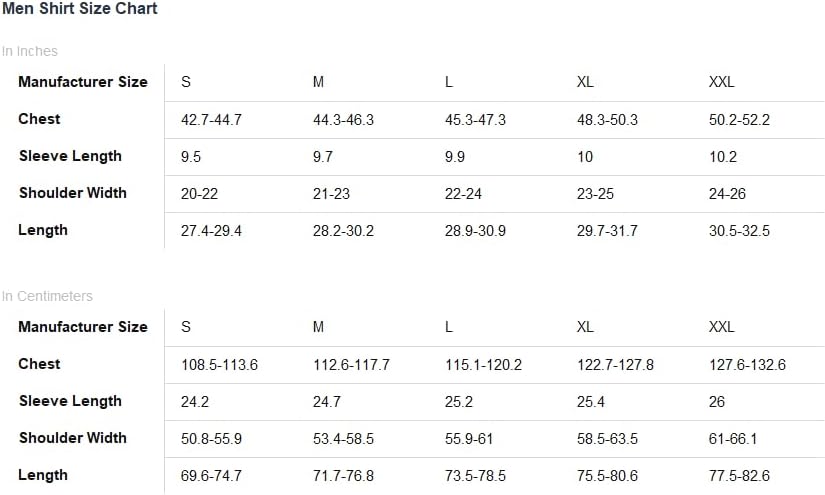Click Shoulder Width label in inches table
825x495 pixels.
(73, 193)
